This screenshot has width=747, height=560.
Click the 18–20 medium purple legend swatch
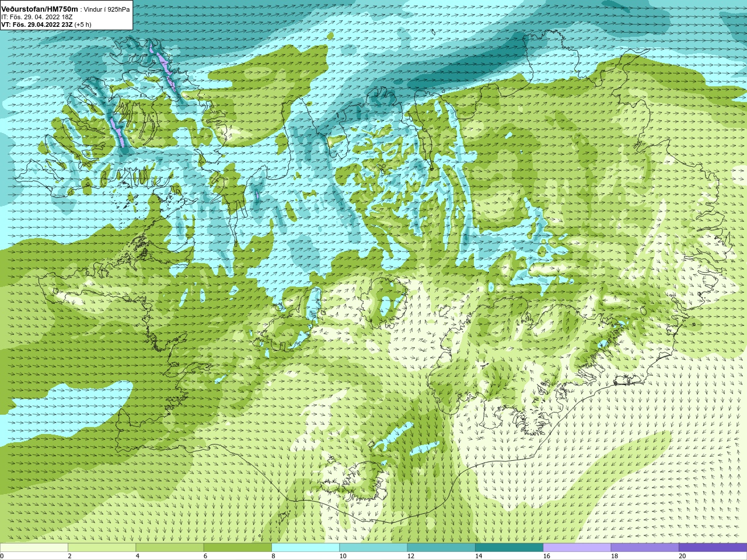coord(645,547)
